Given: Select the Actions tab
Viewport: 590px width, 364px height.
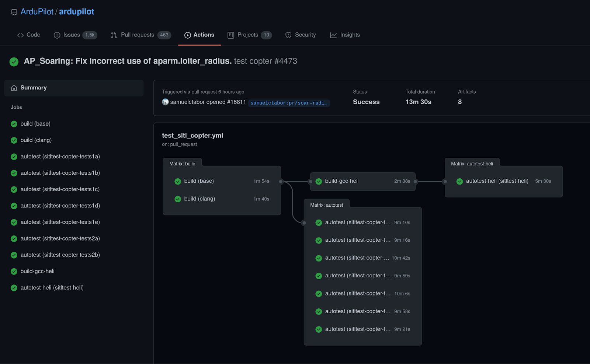Looking at the screenshot, I should tap(199, 35).
